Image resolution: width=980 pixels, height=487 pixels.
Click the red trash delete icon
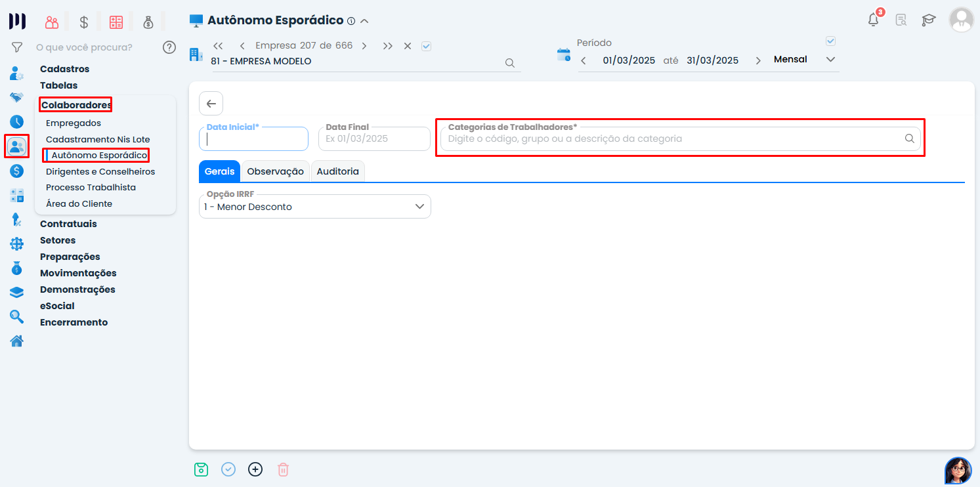283,469
